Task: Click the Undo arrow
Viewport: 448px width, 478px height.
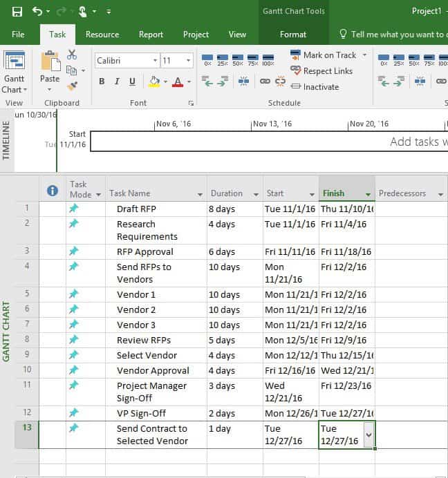Action: pyautogui.click(x=37, y=11)
